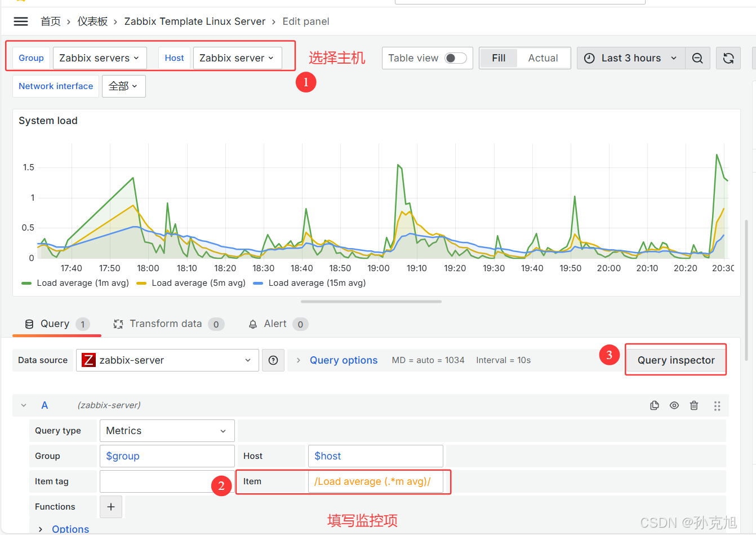Toggle query A visibility eye icon
756x535 pixels.
click(x=674, y=405)
